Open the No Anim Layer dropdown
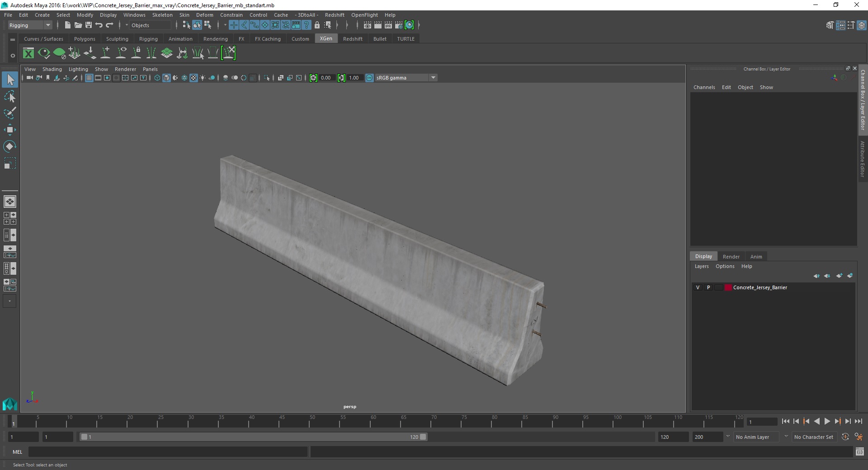Image resolution: width=868 pixels, height=470 pixels. click(757, 437)
